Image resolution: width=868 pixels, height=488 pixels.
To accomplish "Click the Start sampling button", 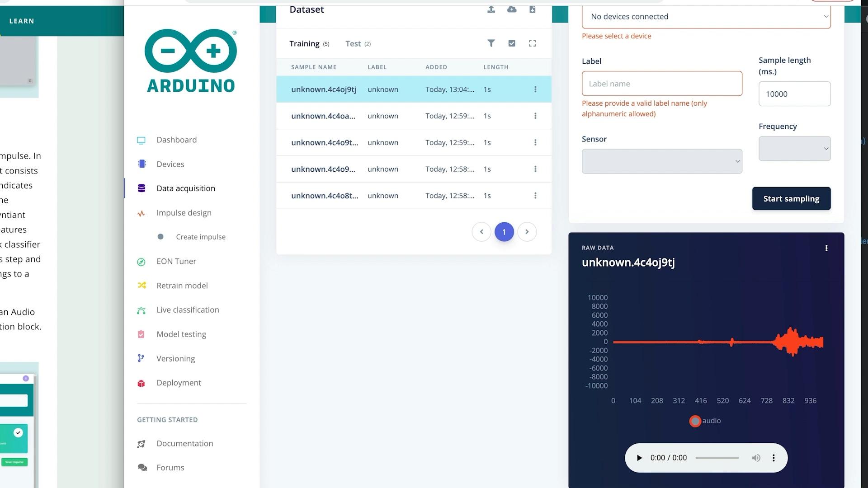I will click(x=791, y=199).
